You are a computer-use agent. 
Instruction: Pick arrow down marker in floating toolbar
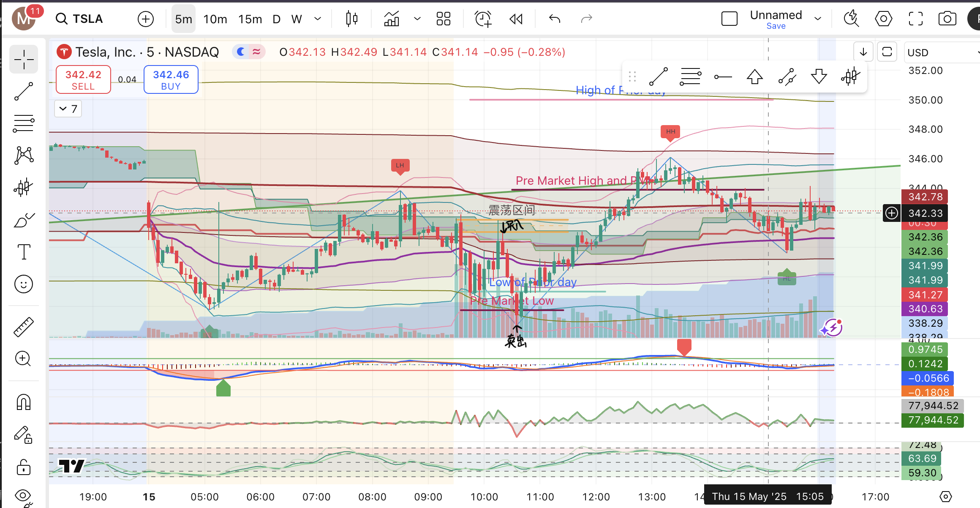point(819,77)
